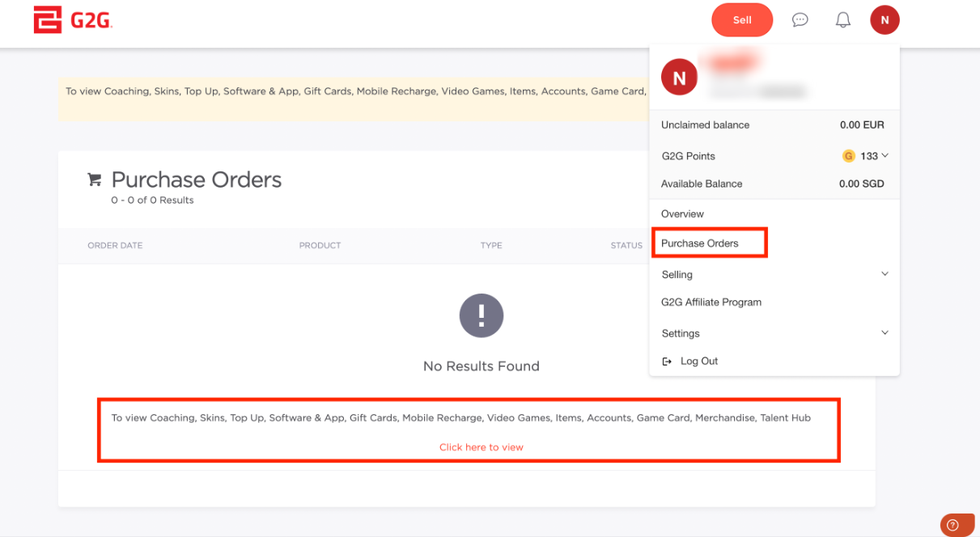980x537 pixels.
Task: Expand the G2G Points 133 chevron
Action: point(885,155)
